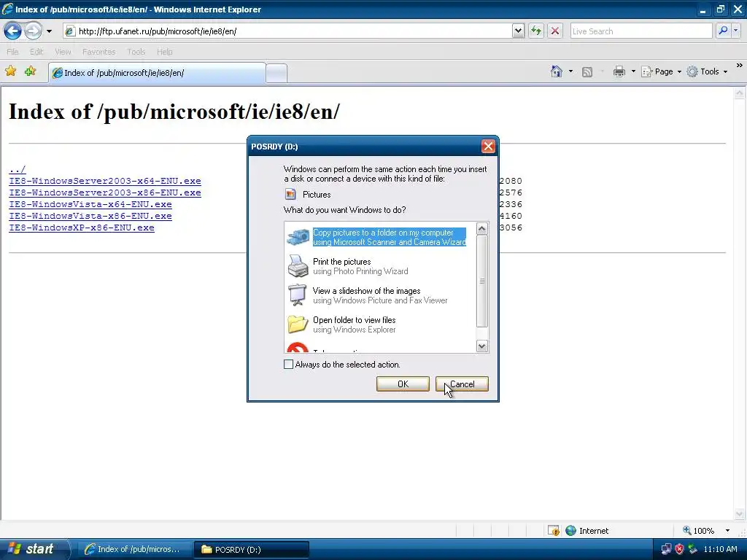The image size is (747, 560).
Task: Click Cancel in the AutoPlay dialog
Action: 462,384
